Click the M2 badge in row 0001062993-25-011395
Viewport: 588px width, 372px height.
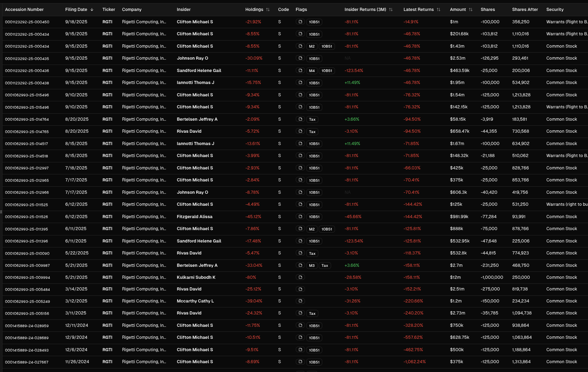pos(312,229)
